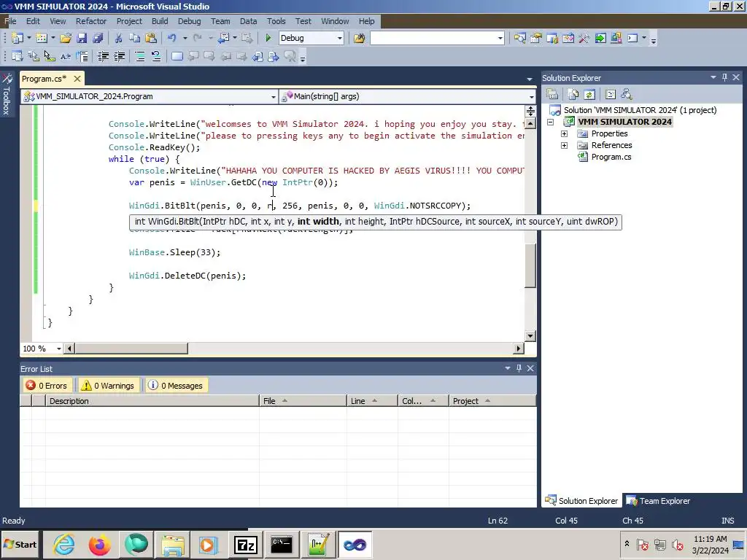Image resolution: width=747 pixels, height=560 pixels.
Task: Start debugging with the green play icon
Action: 268,38
